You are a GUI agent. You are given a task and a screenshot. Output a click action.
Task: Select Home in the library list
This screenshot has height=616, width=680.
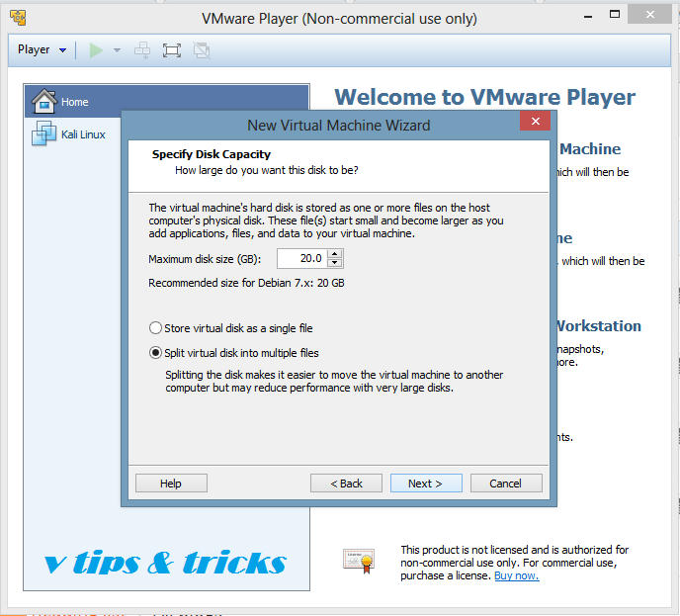point(167,102)
